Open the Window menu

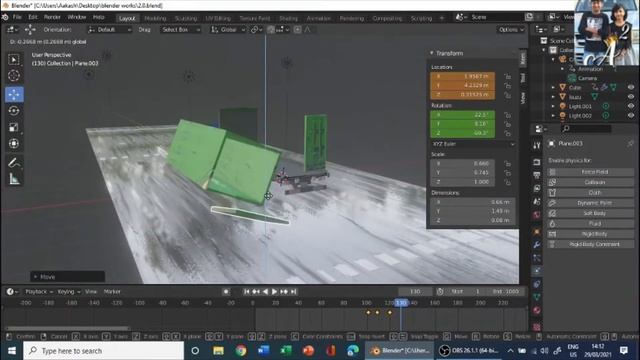(x=76, y=17)
